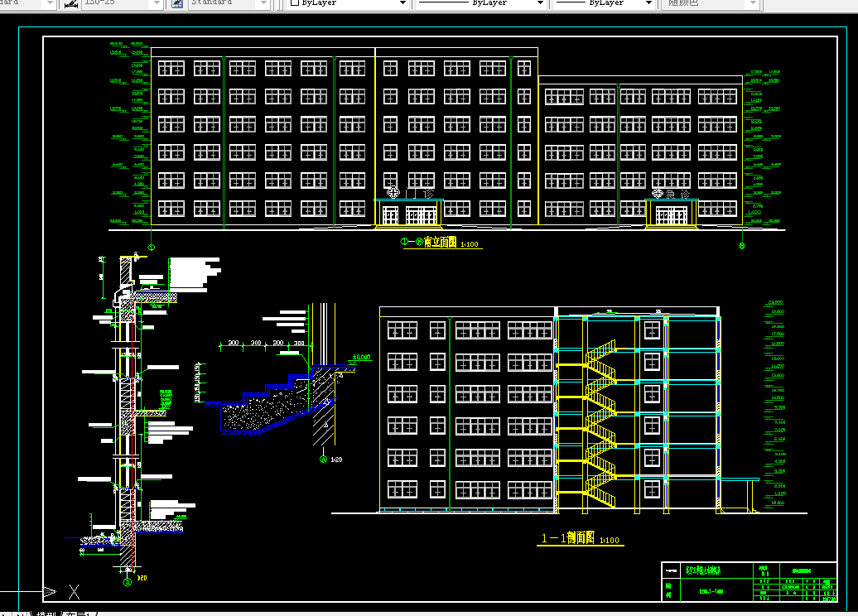Viewport: 858px width, 616px height.
Task: Expand the cut-off text style dropdown arrow
Action: point(50,3)
